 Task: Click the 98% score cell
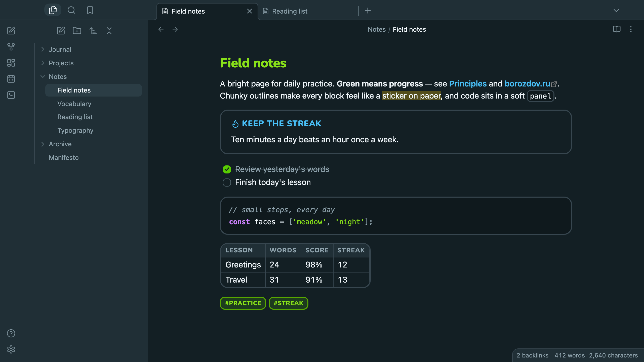[317, 265]
